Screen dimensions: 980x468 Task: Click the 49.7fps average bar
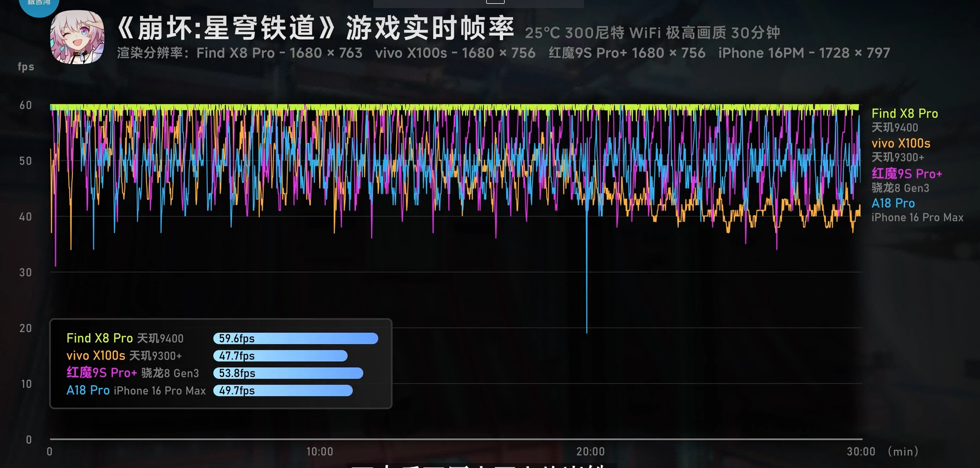click(x=283, y=390)
